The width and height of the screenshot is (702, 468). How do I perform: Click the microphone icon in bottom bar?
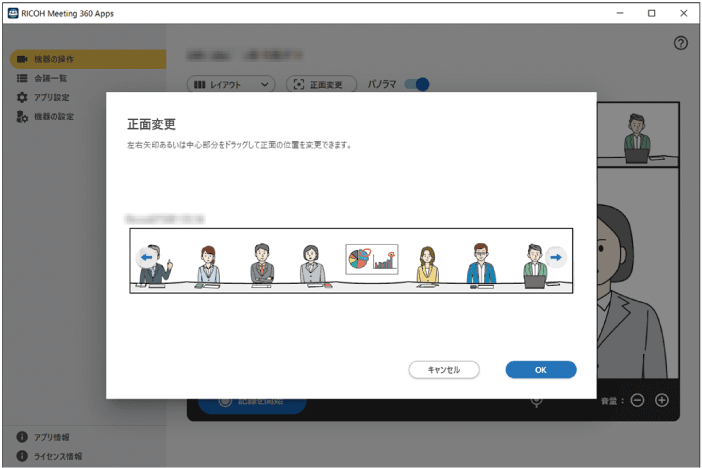(536, 402)
